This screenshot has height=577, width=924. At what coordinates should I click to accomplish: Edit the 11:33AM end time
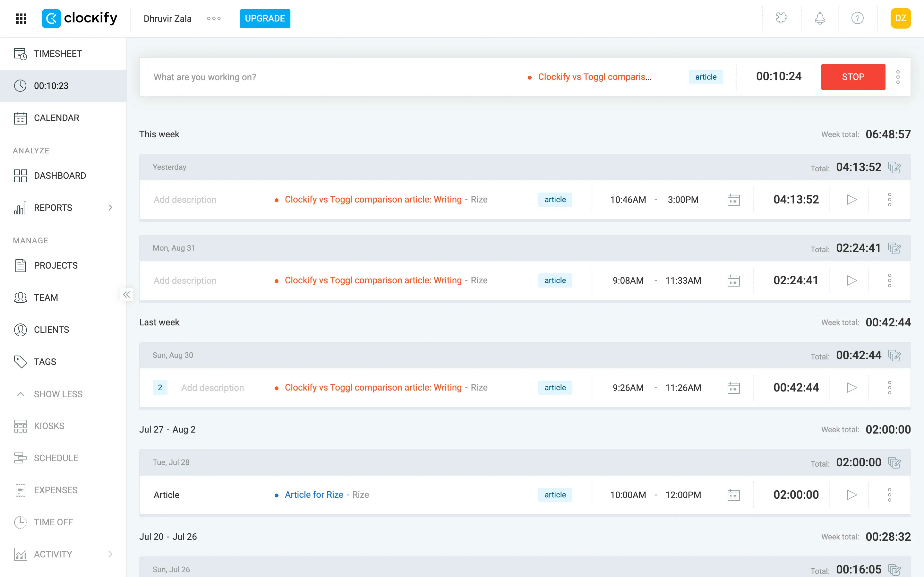[683, 280]
